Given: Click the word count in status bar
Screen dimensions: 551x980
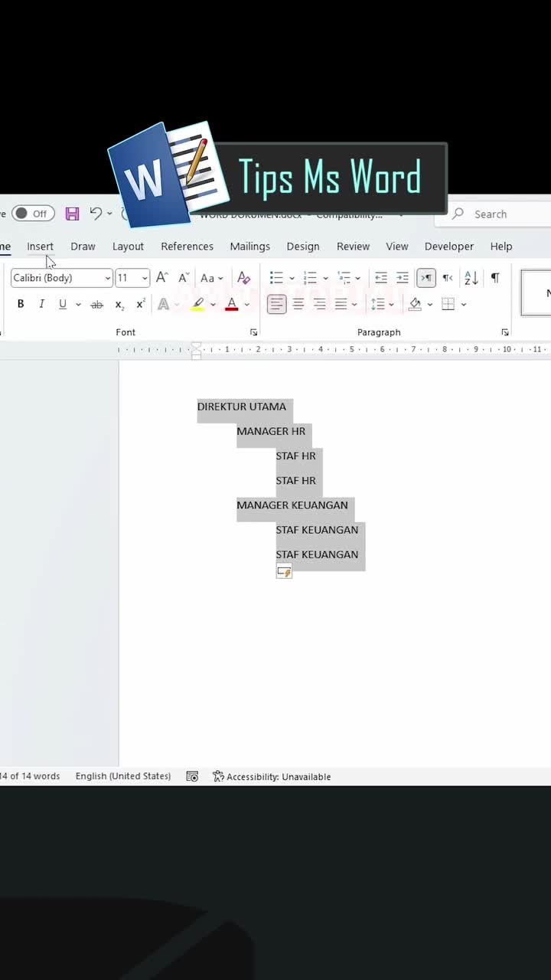Looking at the screenshot, I should pos(30,776).
